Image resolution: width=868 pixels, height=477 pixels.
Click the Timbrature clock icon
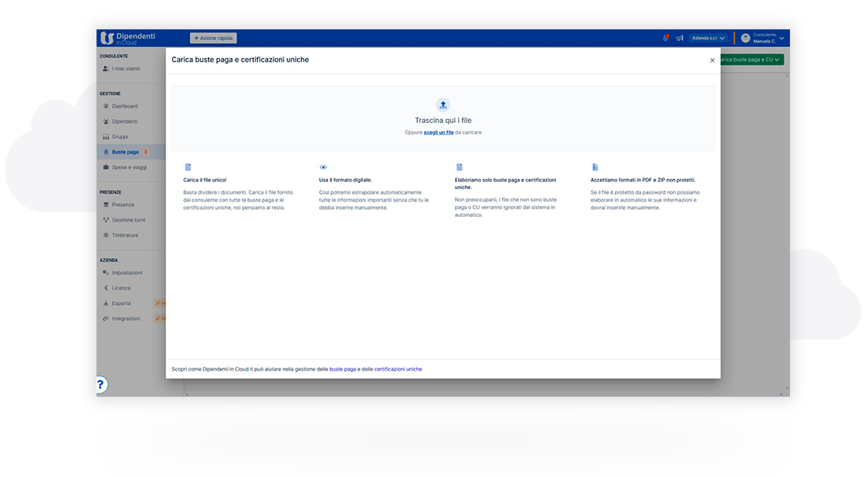[106, 235]
